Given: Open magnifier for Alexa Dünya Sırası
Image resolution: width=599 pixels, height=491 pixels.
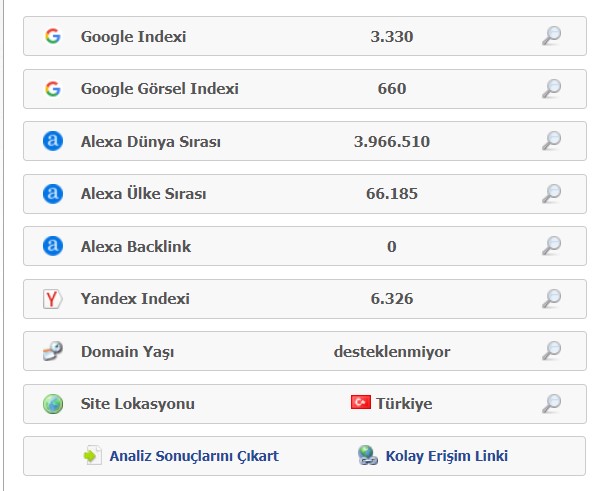Looking at the screenshot, I should tap(552, 141).
